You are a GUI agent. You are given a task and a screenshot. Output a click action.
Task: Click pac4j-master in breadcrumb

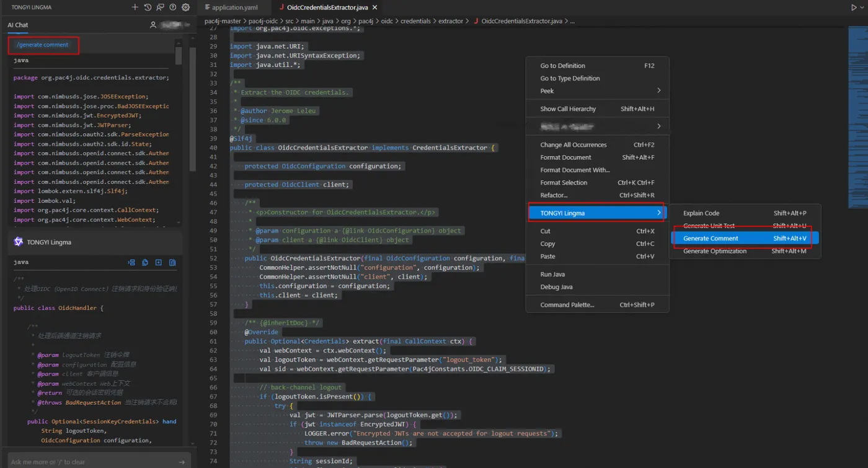click(224, 21)
